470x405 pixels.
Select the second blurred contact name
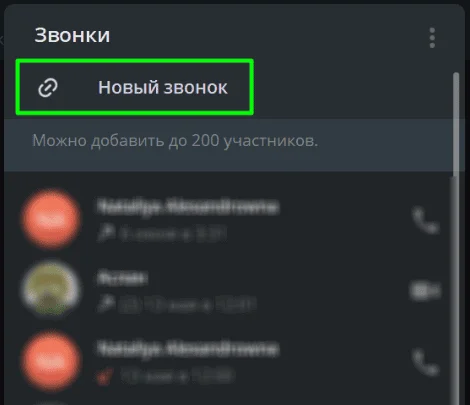pos(122,278)
